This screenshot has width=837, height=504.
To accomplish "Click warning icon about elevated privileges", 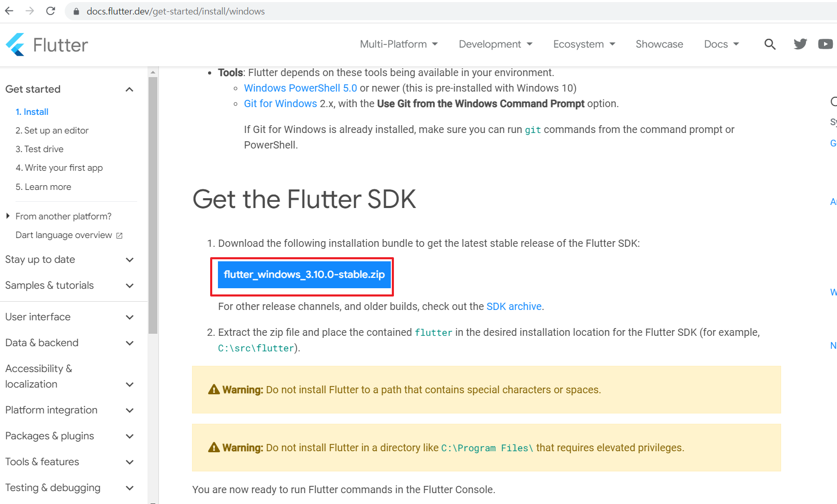I will click(x=214, y=448).
